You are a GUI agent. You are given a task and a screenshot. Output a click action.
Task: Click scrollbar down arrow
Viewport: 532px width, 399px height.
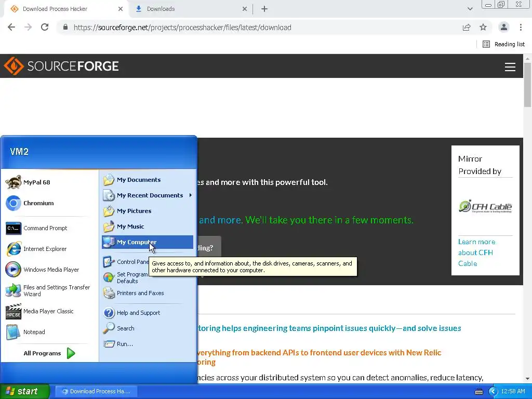point(527,379)
